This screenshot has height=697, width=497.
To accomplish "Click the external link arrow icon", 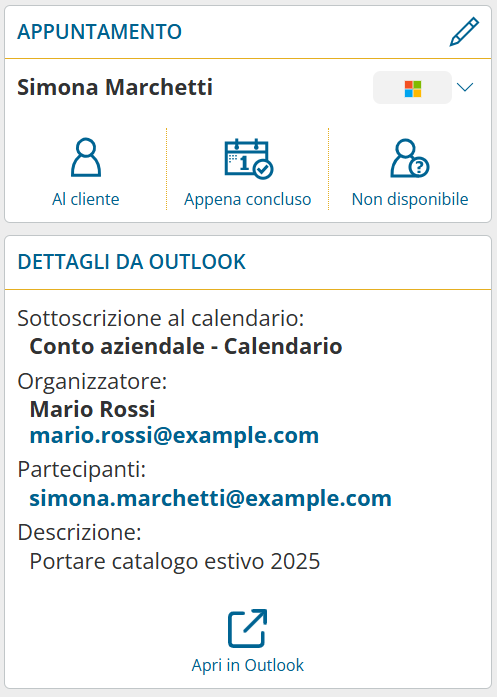I will click(x=248, y=629).
